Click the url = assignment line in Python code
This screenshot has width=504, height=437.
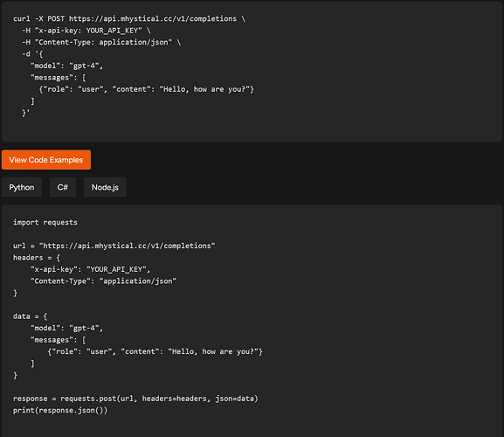(x=114, y=246)
